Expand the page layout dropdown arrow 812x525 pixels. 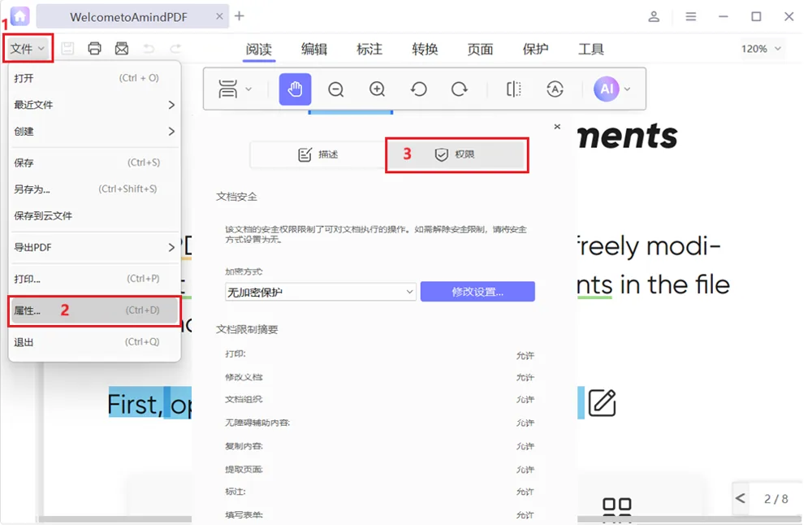click(248, 89)
